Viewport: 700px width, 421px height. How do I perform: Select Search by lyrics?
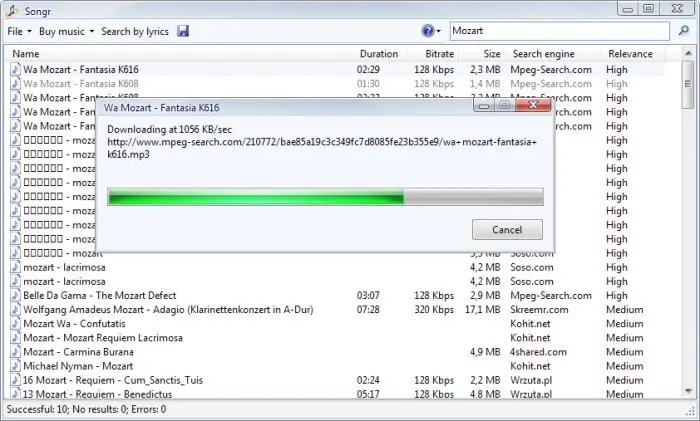(x=135, y=31)
